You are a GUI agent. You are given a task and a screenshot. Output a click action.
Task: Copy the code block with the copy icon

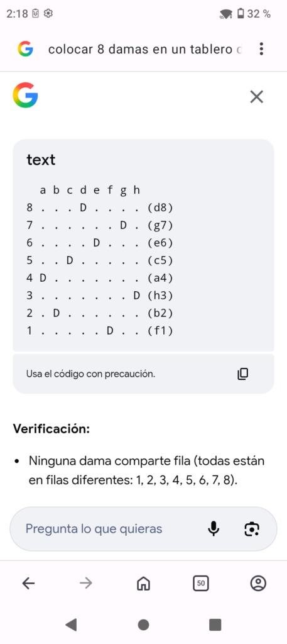[x=242, y=374]
